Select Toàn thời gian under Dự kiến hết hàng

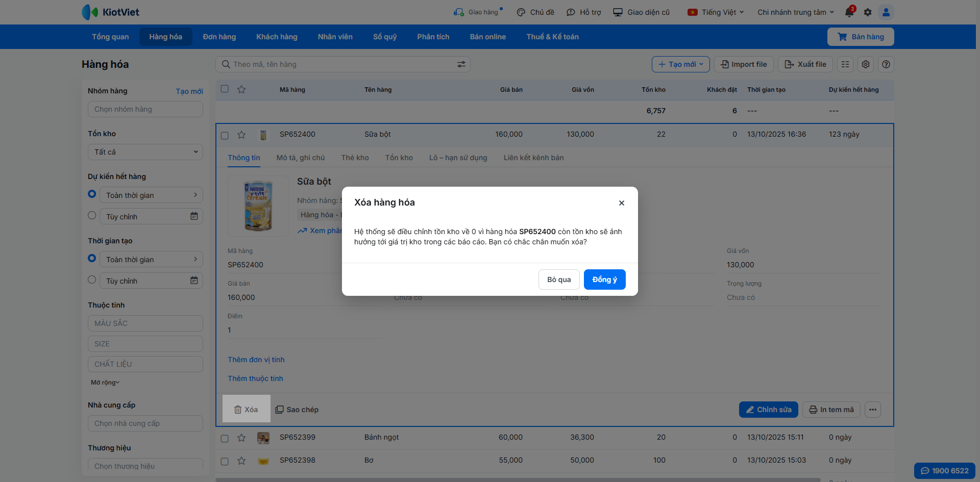[x=92, y=194]
